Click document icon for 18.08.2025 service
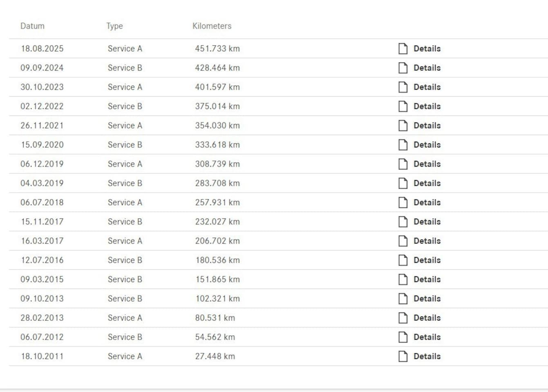548x392 pixels. [x=403, y=49]
